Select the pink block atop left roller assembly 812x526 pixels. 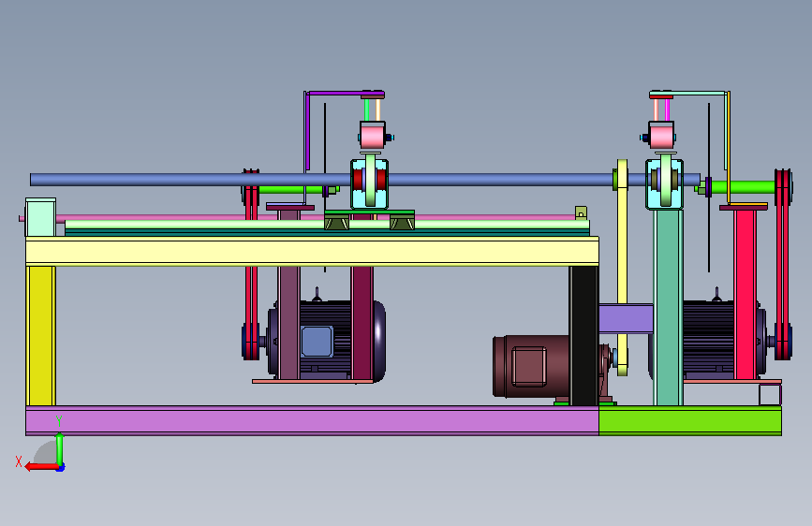click(373, 136)
